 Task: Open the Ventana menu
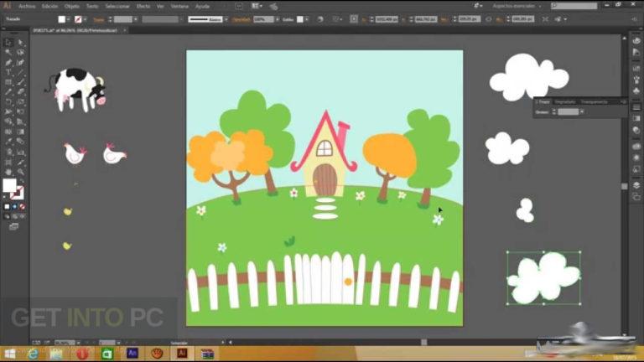click(179, 6)
